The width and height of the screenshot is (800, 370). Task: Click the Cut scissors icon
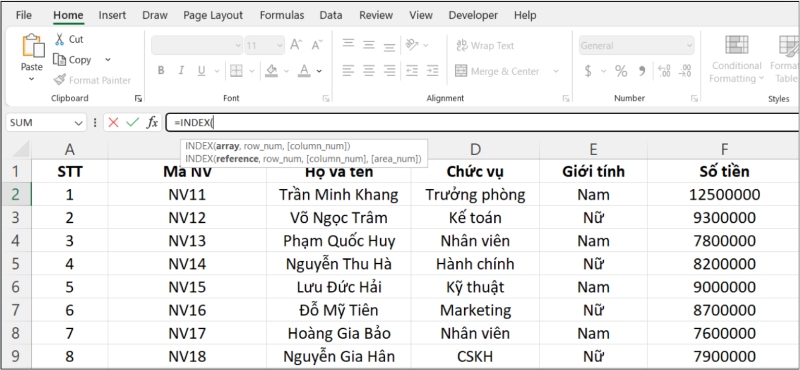(60, 39)
